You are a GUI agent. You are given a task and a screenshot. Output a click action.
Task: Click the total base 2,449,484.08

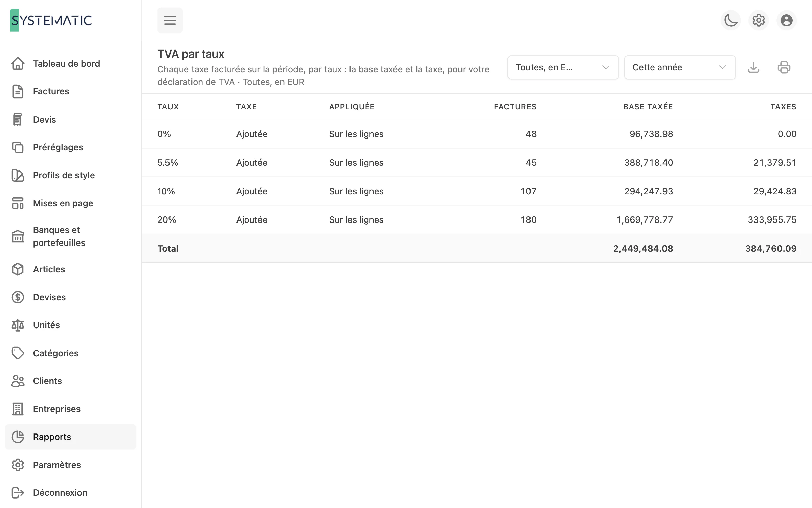(643, 249)
